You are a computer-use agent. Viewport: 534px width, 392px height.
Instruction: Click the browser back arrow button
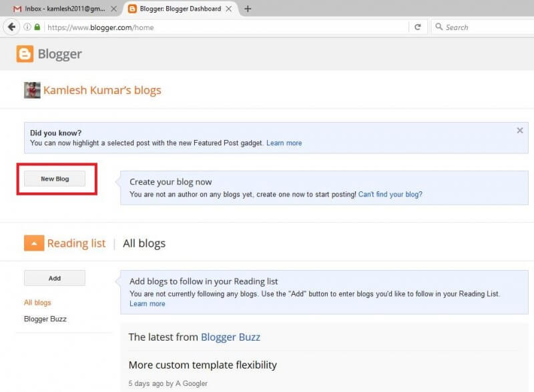11,27
